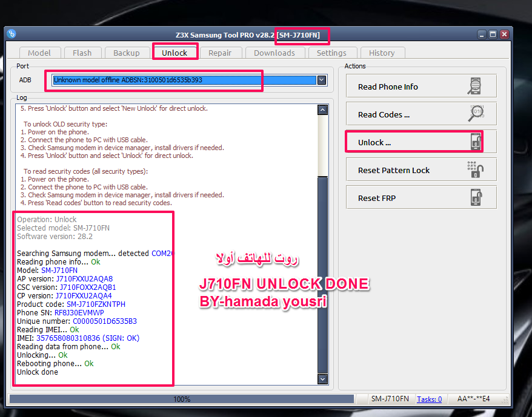Click the 'Software version: 28.2' log line
532x417 pixels.
tap(55, 236)
